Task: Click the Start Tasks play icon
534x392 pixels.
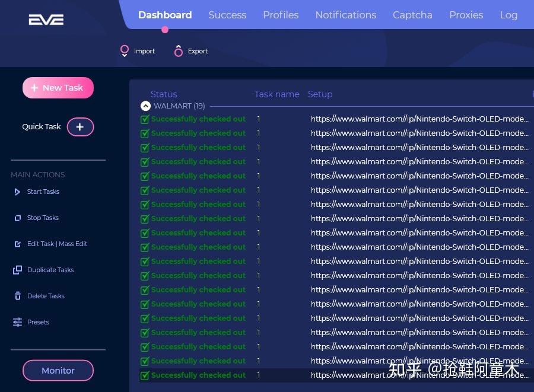Action: coord(17,192)
